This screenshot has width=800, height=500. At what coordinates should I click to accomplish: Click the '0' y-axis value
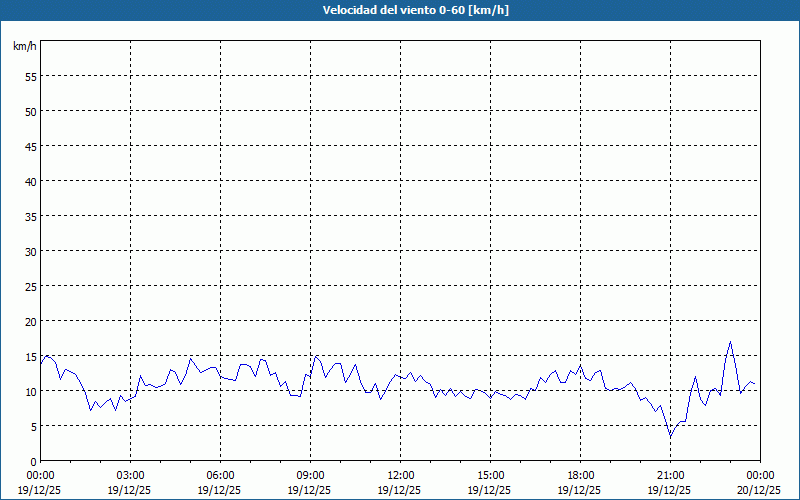tap(34, 462)
